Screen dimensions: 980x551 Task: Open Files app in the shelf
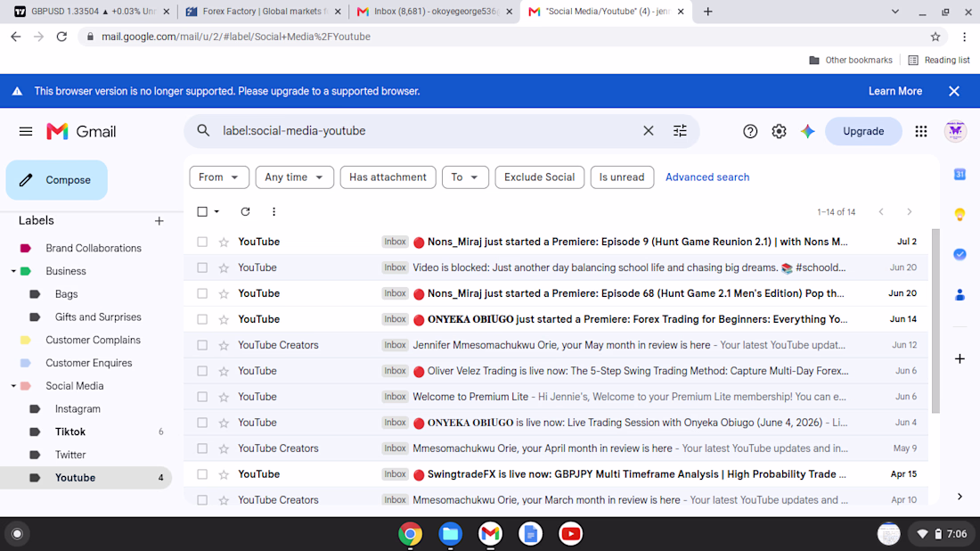[450, 533]
